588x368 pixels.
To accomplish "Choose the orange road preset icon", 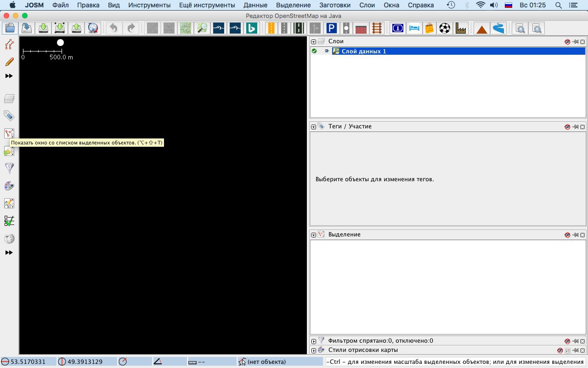I will coord(271,28).
